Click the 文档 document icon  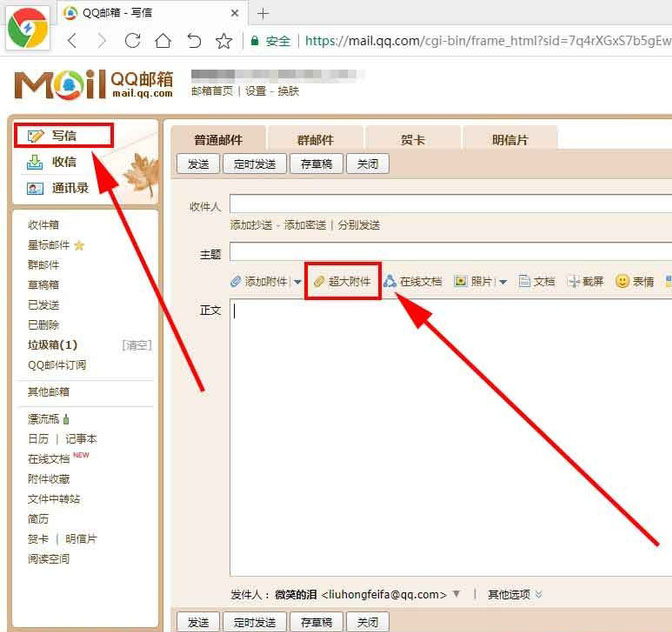click(x=524, y=281)
